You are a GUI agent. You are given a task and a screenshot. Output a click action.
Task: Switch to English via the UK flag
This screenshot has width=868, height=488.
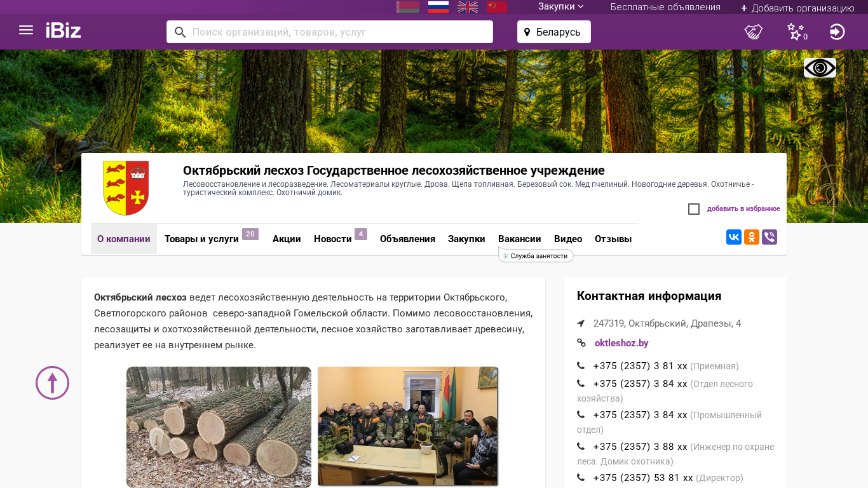468,7
